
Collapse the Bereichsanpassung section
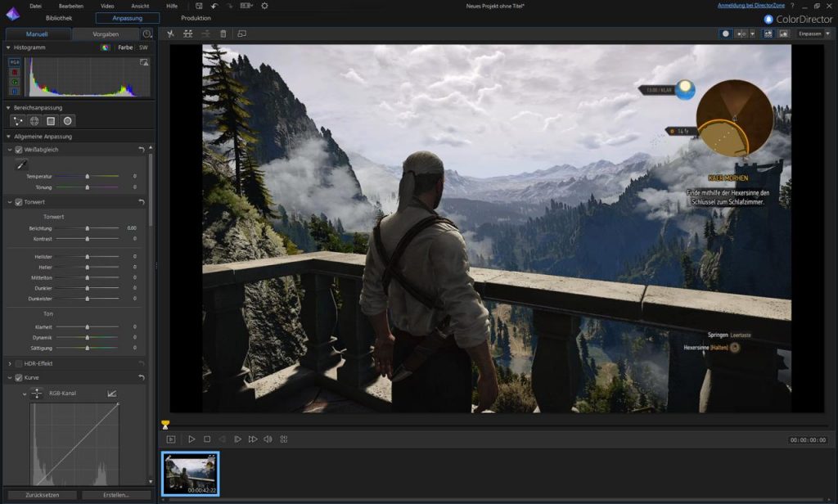[x=8, y=107]
